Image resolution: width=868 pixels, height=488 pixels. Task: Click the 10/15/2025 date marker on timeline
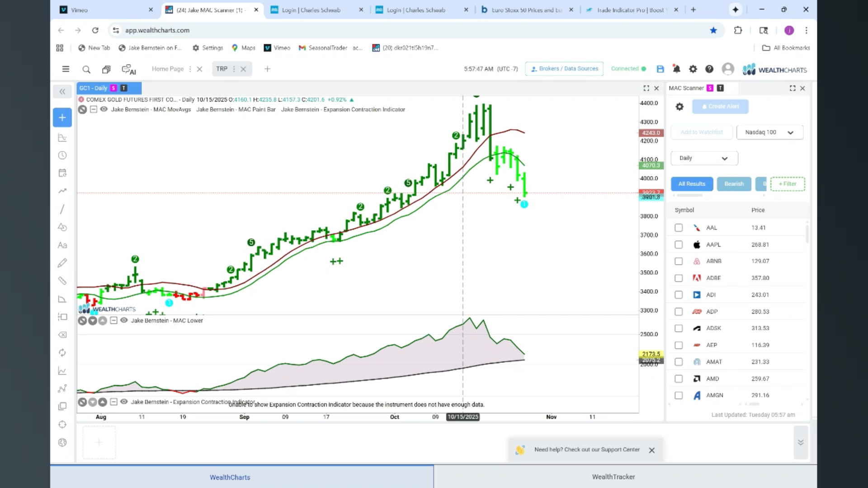pyautogui.click(x=463, y=417)
